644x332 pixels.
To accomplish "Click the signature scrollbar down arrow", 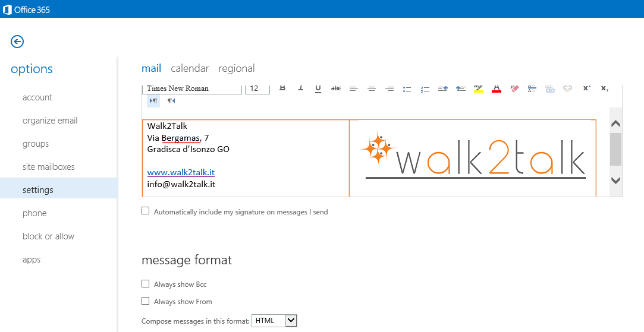I will coord(615,180).
